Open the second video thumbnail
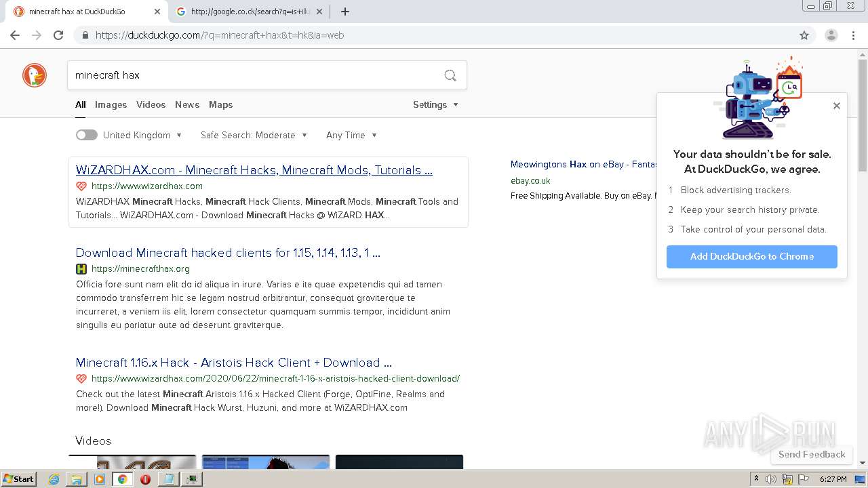The height and width of the screenshot is (488, 868). coord(266,462)
